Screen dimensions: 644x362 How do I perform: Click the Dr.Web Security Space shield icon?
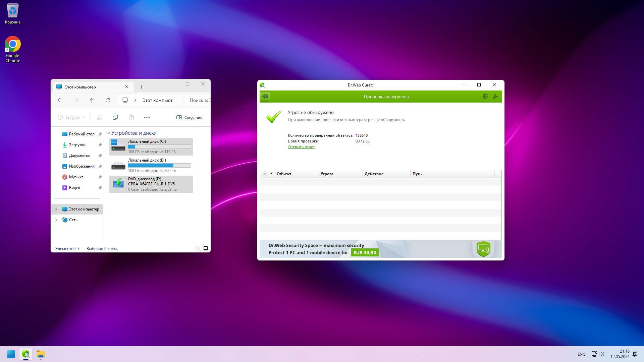(483, 249)
